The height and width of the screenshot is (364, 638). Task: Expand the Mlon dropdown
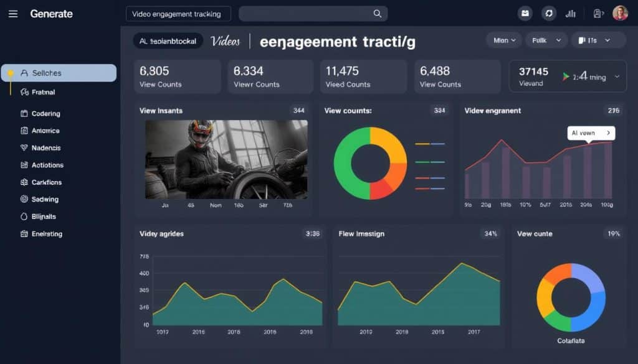click(x=504, y=40)
